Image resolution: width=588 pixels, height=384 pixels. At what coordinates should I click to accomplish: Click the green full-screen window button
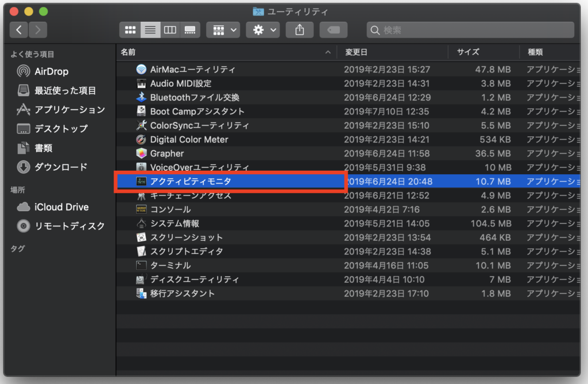coord(44,11)
